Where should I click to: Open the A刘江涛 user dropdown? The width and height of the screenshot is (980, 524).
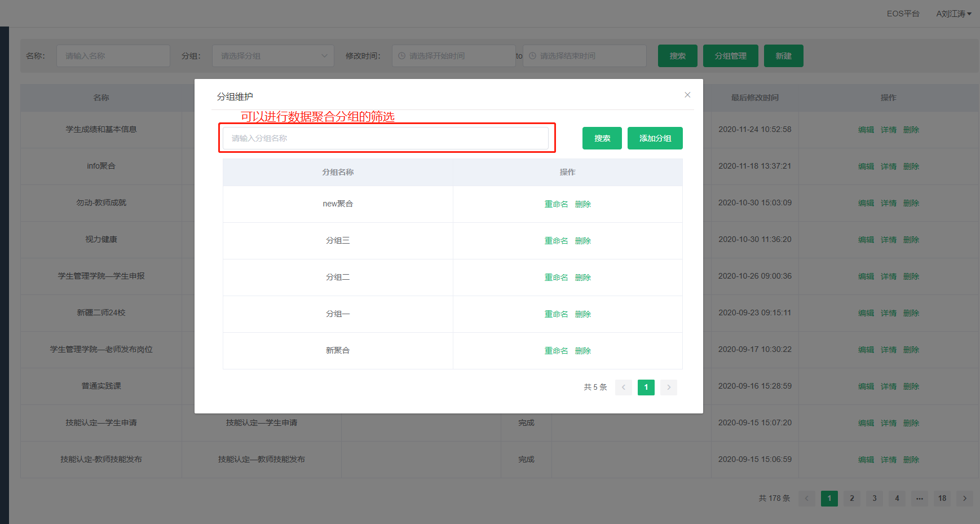click(x=953, y=14)
